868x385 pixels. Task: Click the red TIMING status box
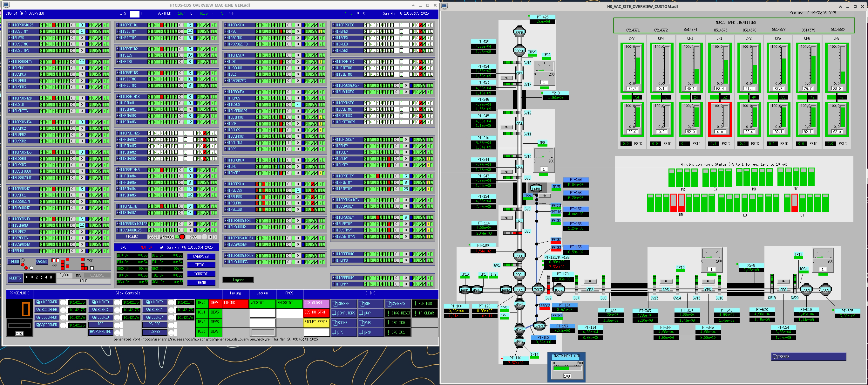click(x=235, y=303)
